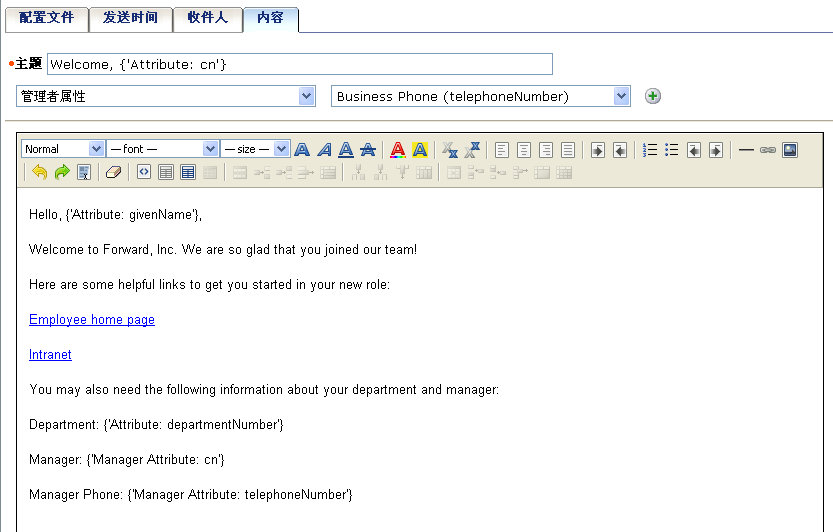
Task: Open the size dropdown
Action: 255,149
